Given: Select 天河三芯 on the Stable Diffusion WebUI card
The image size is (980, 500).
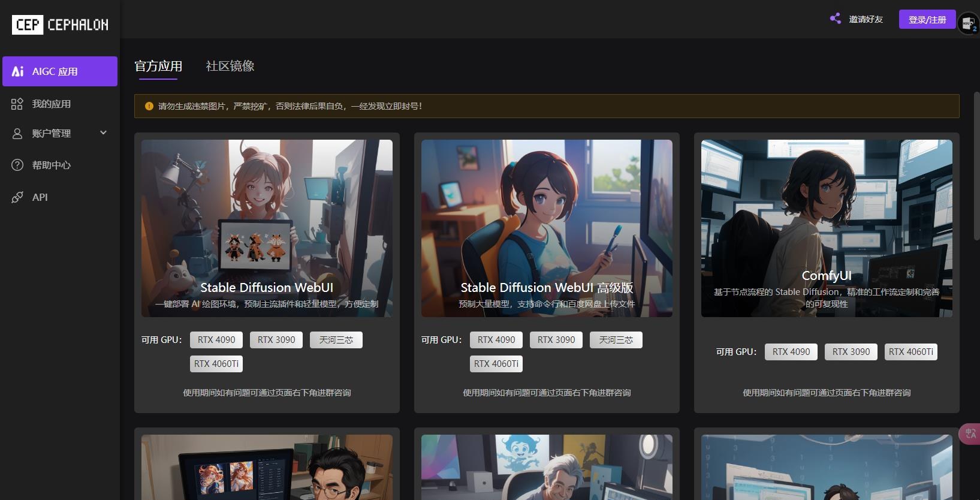Looking at the screenshot, I should pos(336,340).
